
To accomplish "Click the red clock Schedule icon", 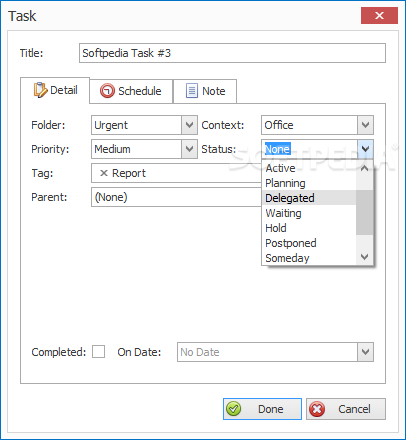I will 107,91.
